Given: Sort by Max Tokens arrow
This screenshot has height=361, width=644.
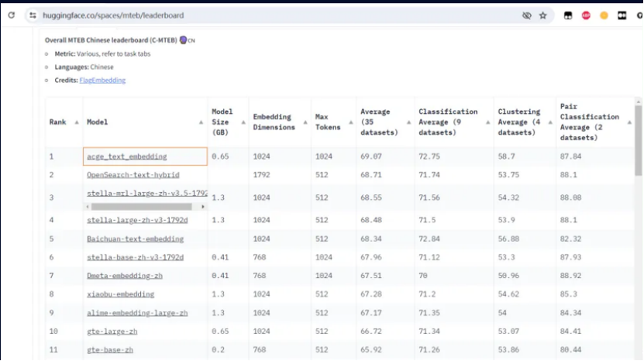Looking at the screenshot, I should (351, 122).
